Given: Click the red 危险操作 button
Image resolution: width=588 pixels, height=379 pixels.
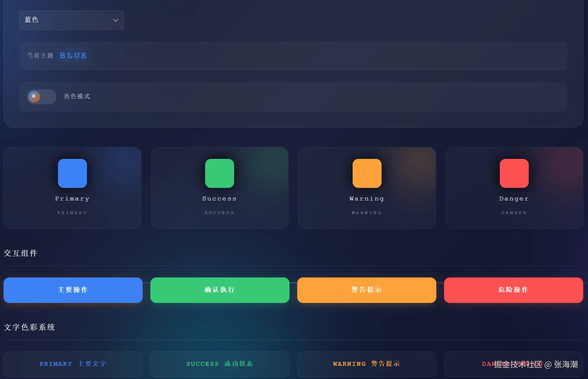Looking at the screenshot, I should point(514,290).
